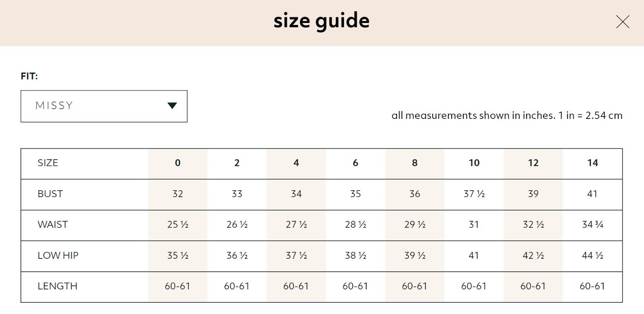Click the FIT label above the dropdown
The image size is (644, 314).
click(29, 76)
